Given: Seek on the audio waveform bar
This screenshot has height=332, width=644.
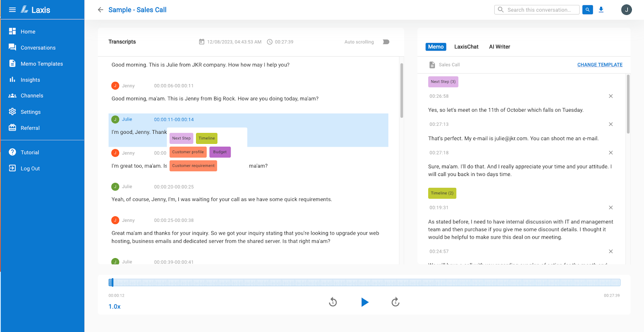Looking at the screenshot, I should coord(364,283).
